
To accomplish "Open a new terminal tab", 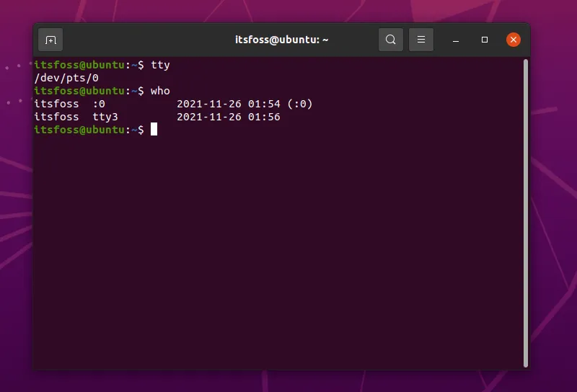I will (50, 40).
